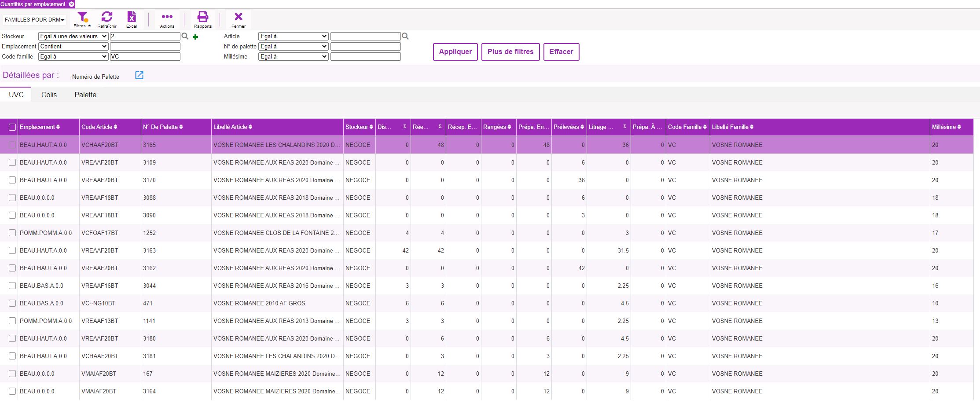
Task: Click the green plus beside Stockeur
Action: (x=195, y=37)
